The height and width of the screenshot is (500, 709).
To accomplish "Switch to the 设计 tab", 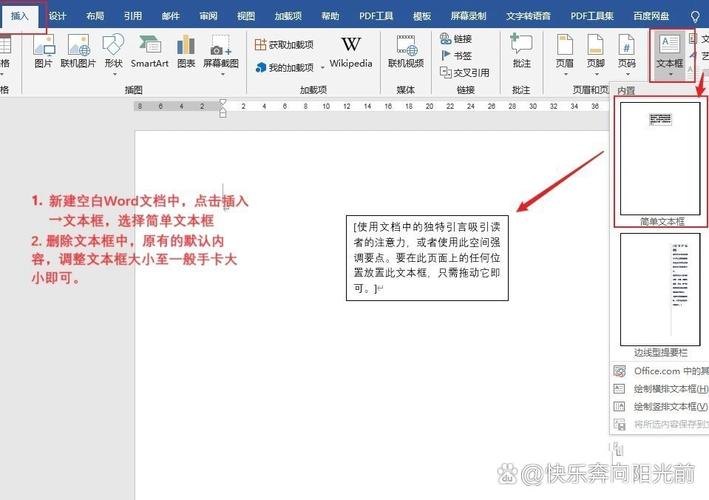I will pos(57,16).
